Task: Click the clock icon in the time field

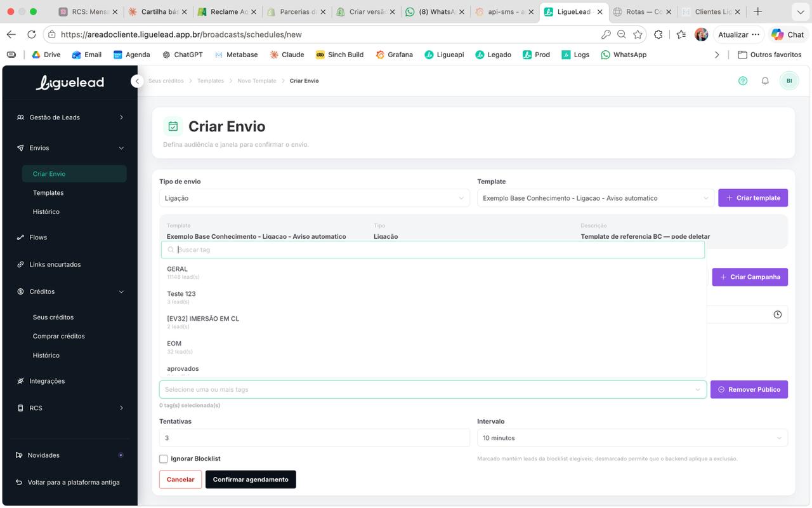Action: coord(778,314)
